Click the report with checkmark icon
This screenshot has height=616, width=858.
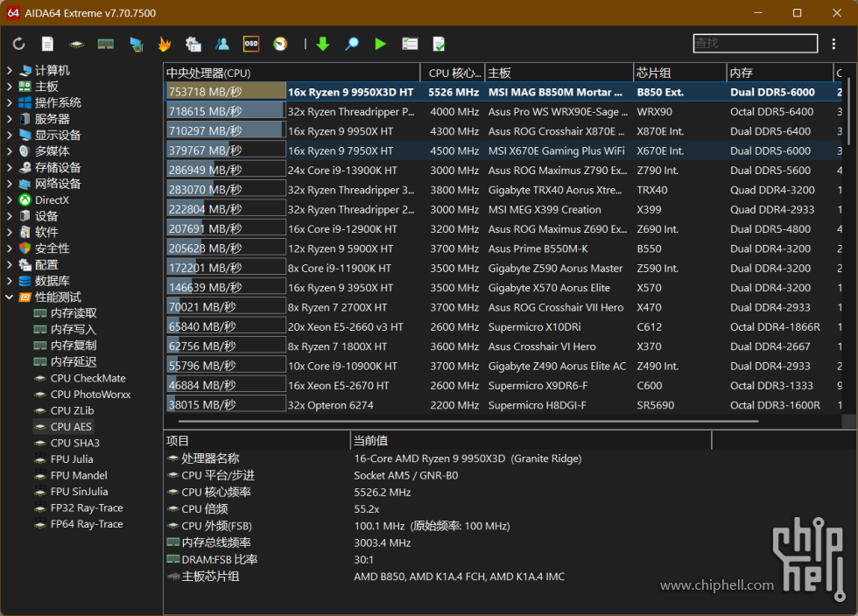[x=439, y=44]
